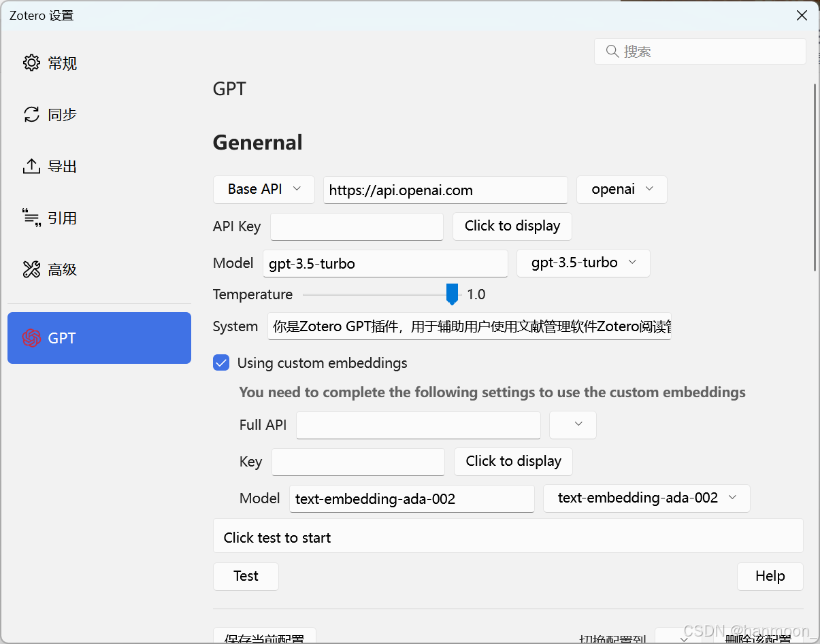820x644 pixels.
Task: Open the 引用 settings pane
Action: [x=99, y=218]
